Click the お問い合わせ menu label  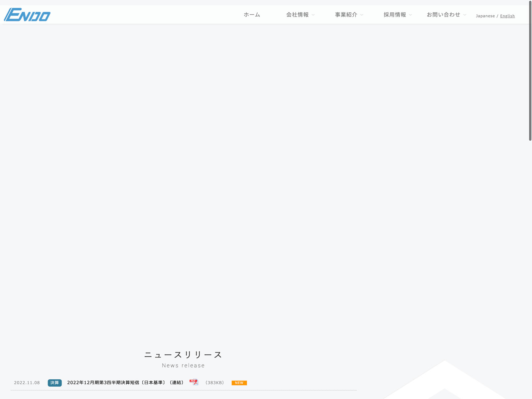point(443,15)
